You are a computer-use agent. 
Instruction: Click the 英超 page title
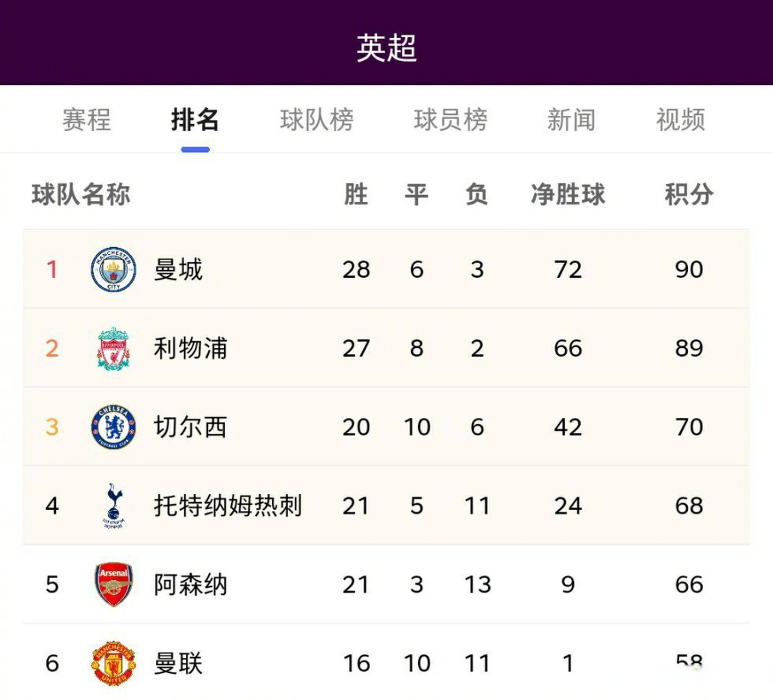click(386, 46)
